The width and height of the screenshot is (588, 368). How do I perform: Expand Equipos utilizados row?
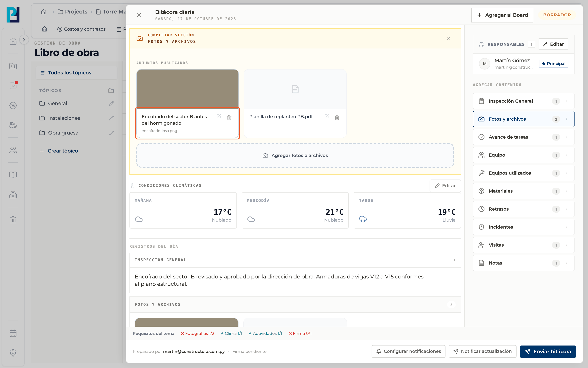524,173
